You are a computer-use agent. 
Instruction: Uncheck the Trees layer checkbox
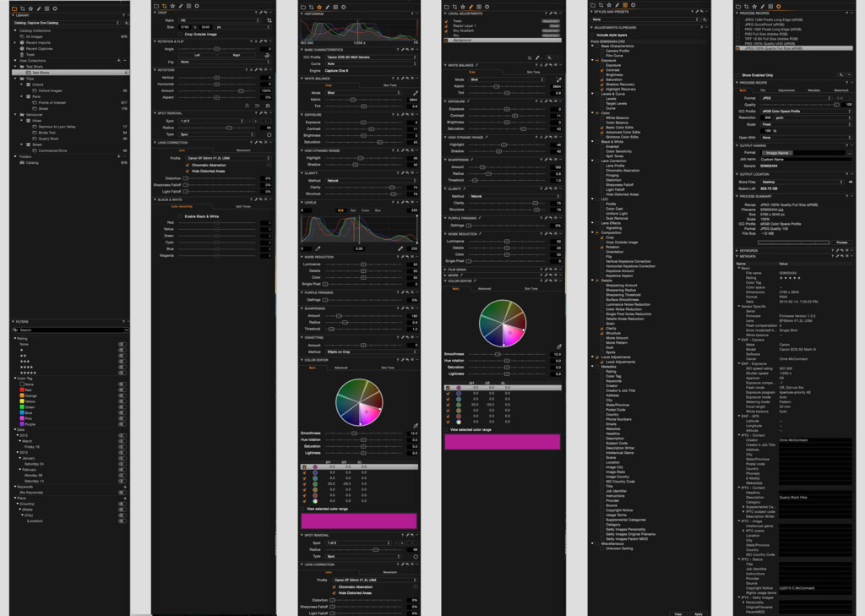[x=446, y=21]
